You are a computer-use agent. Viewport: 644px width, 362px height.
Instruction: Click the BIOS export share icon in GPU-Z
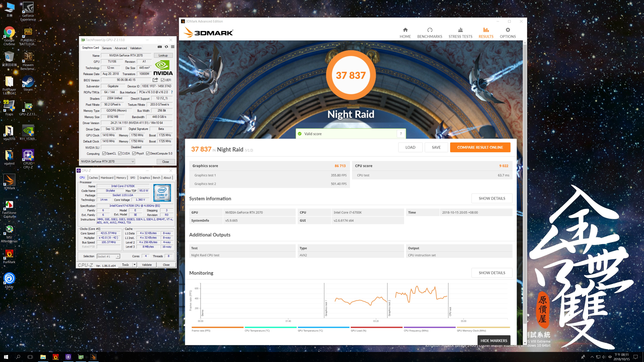(x=155, y=80)
